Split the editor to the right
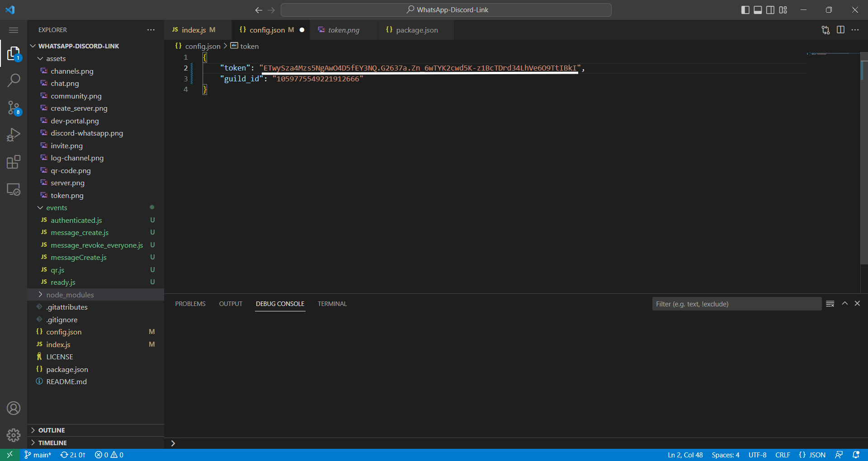Screen dimensions: 868x461 840,30
